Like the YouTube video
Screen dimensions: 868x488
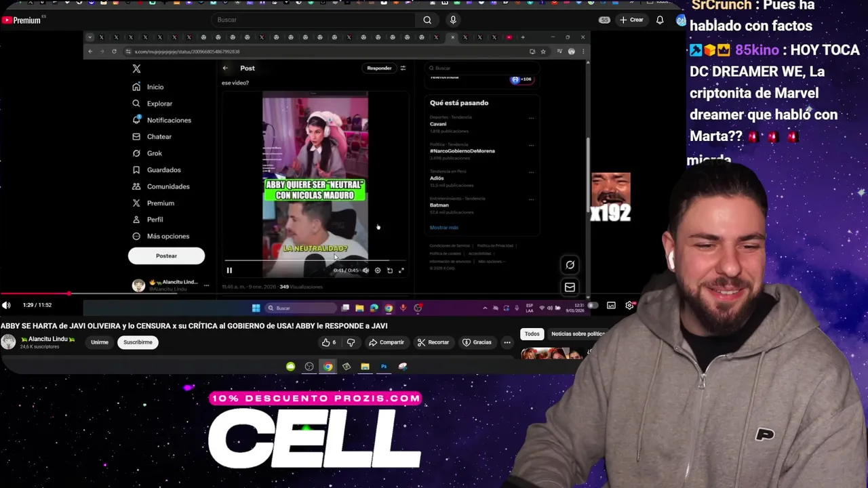pos(330,342)
